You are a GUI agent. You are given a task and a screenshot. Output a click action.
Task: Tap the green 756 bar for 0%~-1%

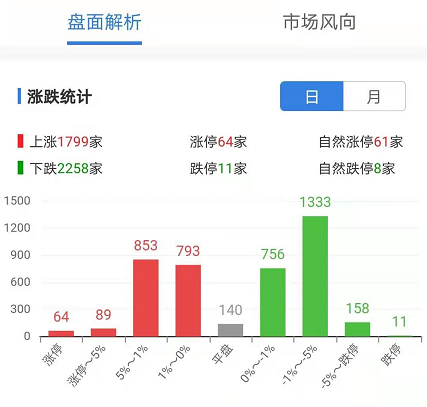(x=273, y=302)
